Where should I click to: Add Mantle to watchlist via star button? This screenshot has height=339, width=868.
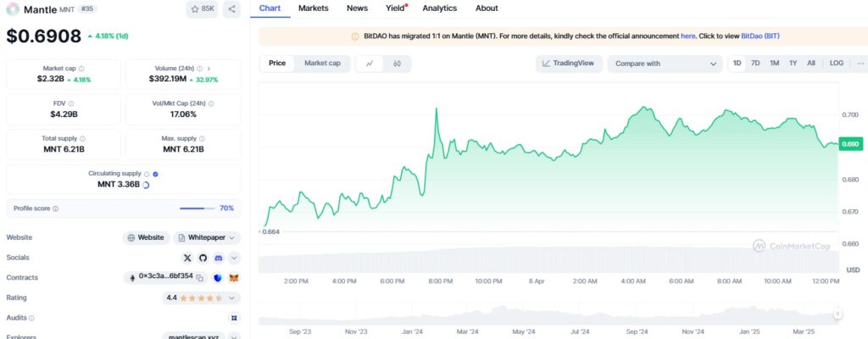[203, 9]
